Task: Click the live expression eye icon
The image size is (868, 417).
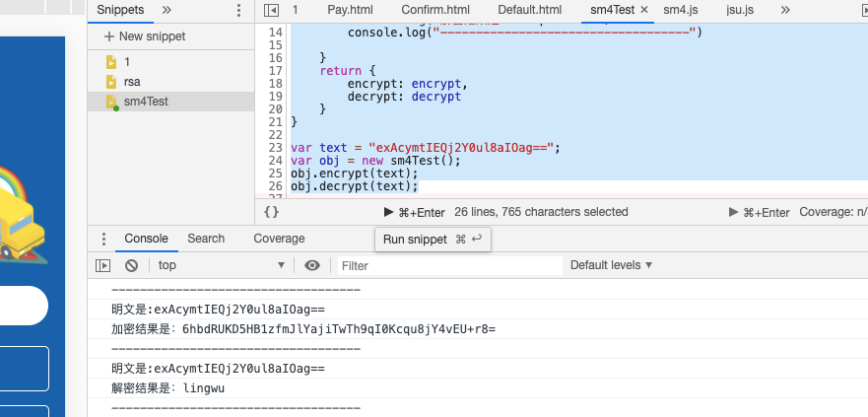Action: pyautogui.click(x=312, y=266)
